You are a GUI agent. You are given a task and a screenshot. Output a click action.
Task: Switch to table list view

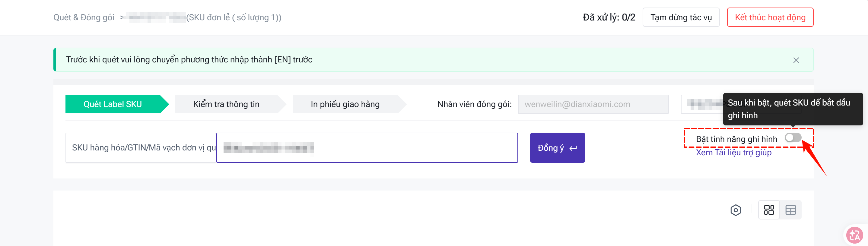[x=790, y=210]
